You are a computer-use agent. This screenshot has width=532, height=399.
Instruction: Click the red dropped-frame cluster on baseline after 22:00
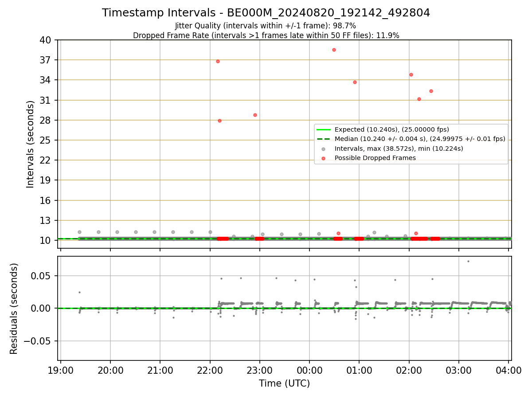(223, 239)
